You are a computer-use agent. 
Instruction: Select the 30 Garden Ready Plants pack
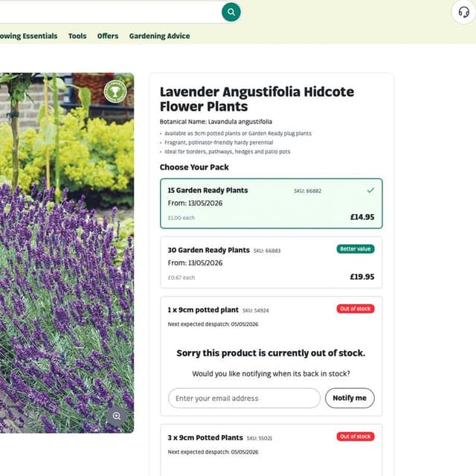pos(271,263)
